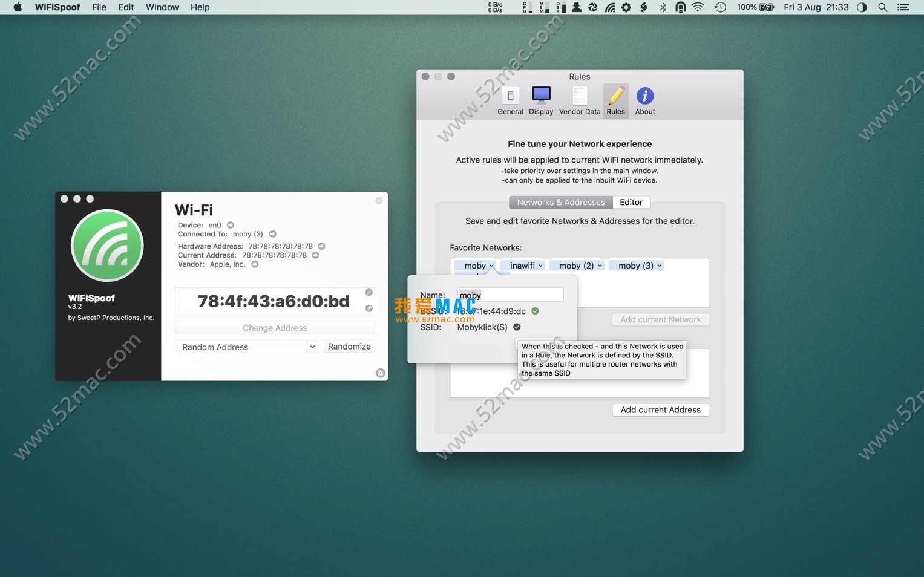Click the Randomize button
Image resolution: width=924 pixels, height=577 pixels.
tap(349, 347)
